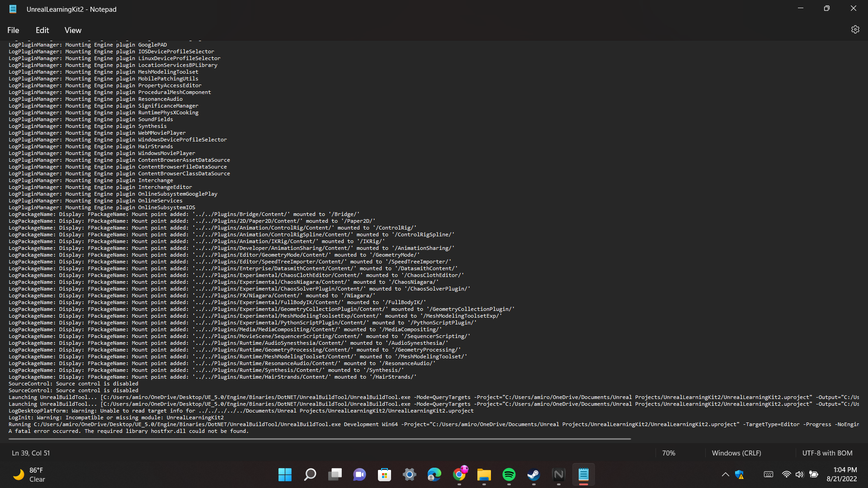Open volume speaker tray icon

pyautogui.click(x=800, y=474)
